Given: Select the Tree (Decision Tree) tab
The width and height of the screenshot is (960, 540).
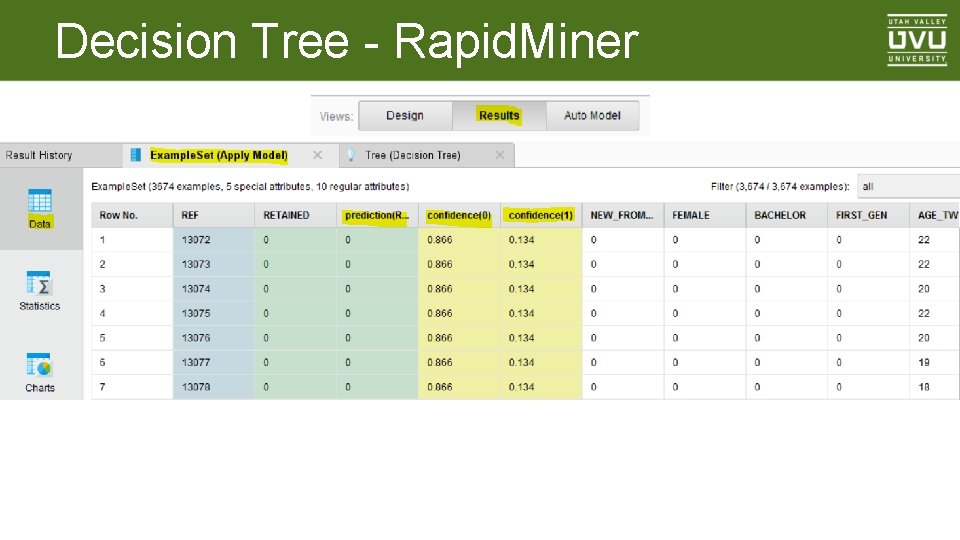Looking at the screenshot, I should pyautogui.click(x=427, y=155).
